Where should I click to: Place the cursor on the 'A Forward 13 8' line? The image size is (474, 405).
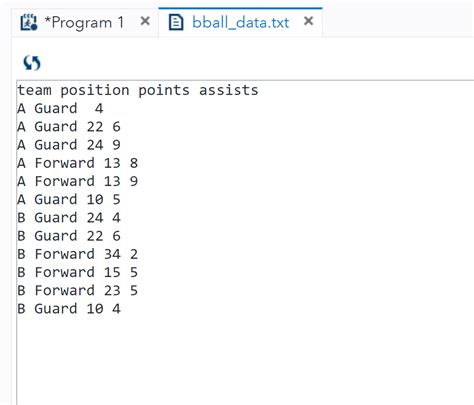78,163
